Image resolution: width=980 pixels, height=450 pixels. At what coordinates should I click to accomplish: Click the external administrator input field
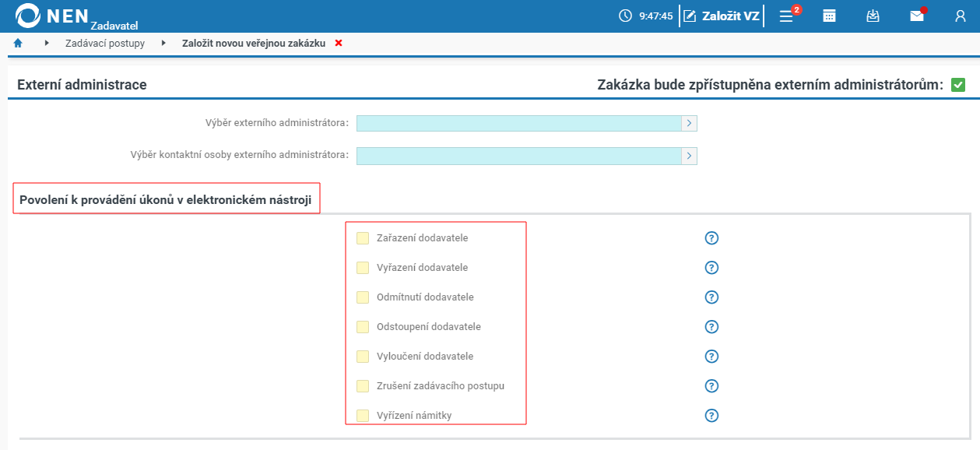click(518, 123)
